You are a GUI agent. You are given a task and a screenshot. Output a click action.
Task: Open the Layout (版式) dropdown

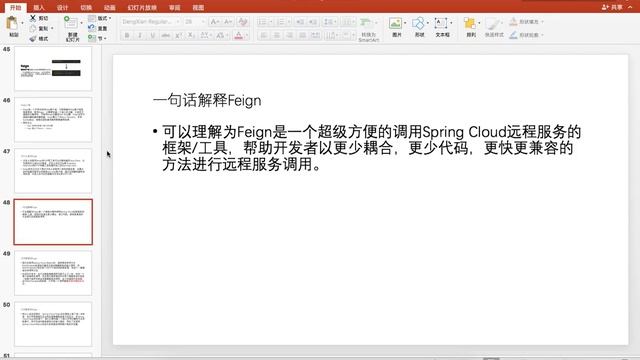pos(100,18)
